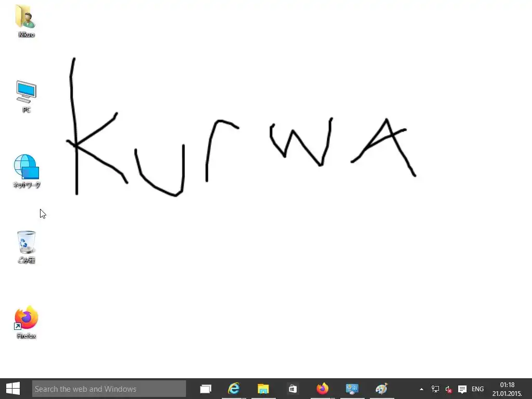The height and width of the screenshot is (399, 532).
Task: Select the ごみ箱 recycle bin icon
Action: pyautogui.click(x=26, y=247)
